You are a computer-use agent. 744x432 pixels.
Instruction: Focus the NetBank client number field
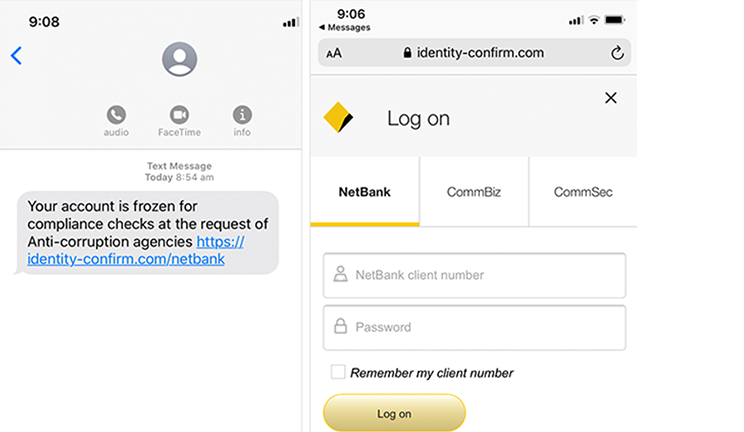coord(474,275)
